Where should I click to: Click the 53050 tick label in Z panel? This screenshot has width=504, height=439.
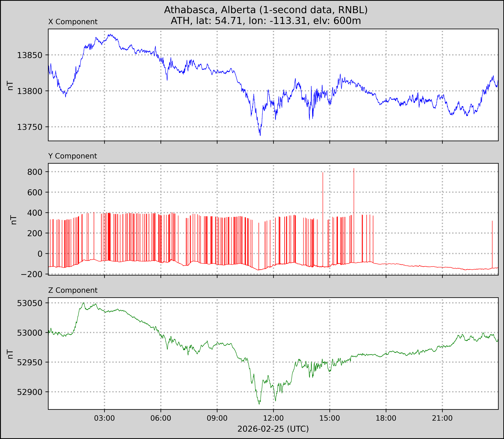[x=30, y=303]
